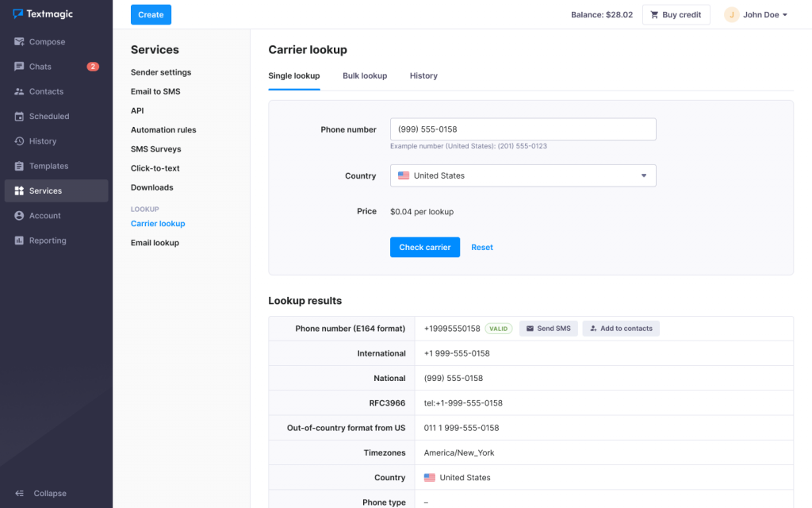Click Add to contacts button
This screenshot has height=508, width=812.
tap(621, 329)
